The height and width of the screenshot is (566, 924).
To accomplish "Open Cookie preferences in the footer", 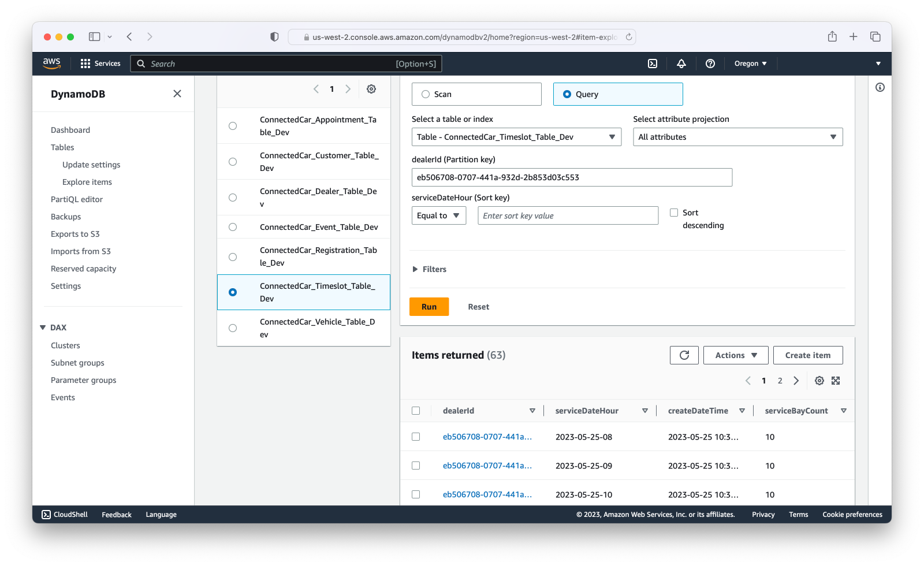I will (x=852, y=515).
